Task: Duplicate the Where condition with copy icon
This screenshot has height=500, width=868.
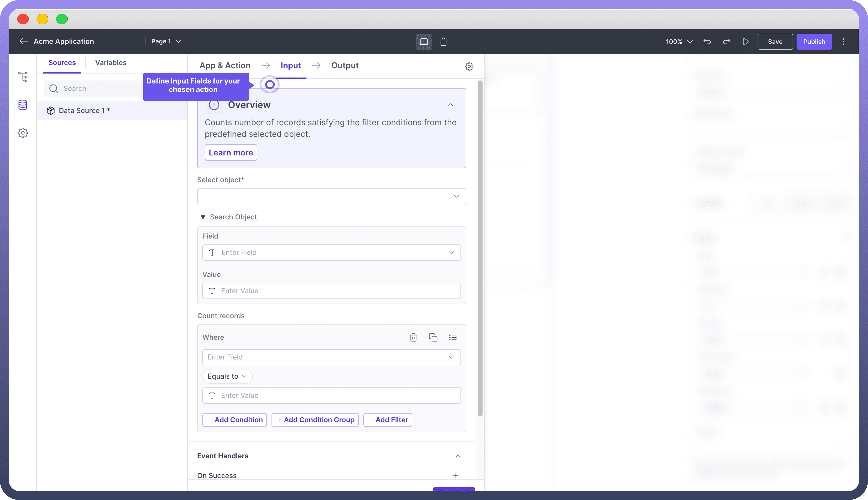Action: pyautogui.click(x=433, y=337)
